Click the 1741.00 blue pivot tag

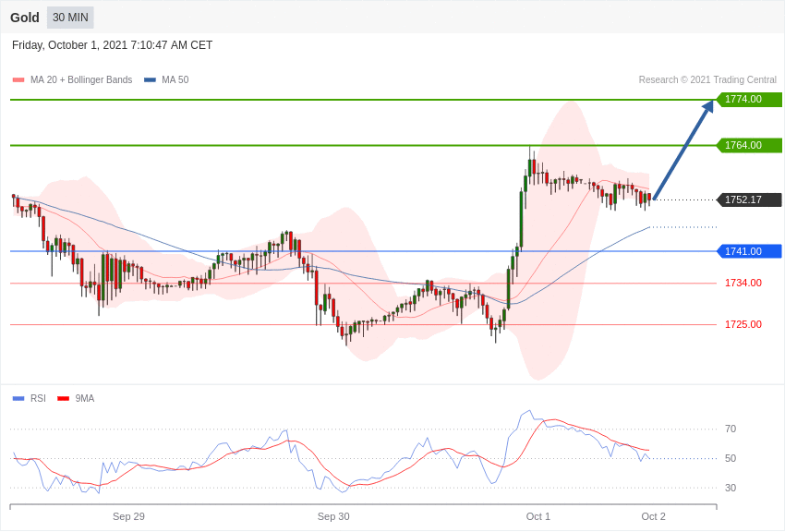pos(749,251)
